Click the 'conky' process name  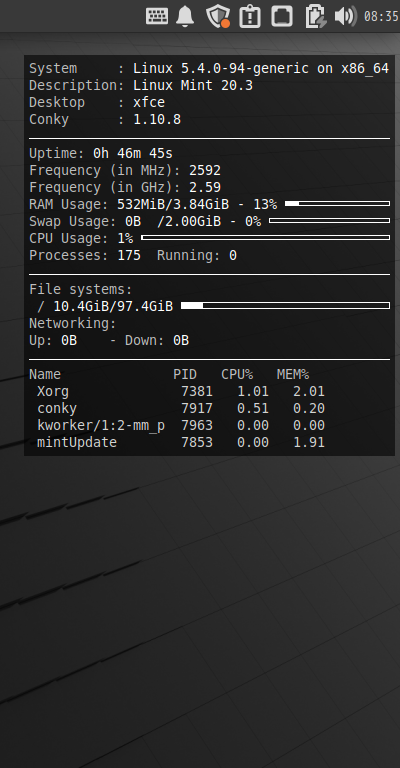tap(57, 408)
